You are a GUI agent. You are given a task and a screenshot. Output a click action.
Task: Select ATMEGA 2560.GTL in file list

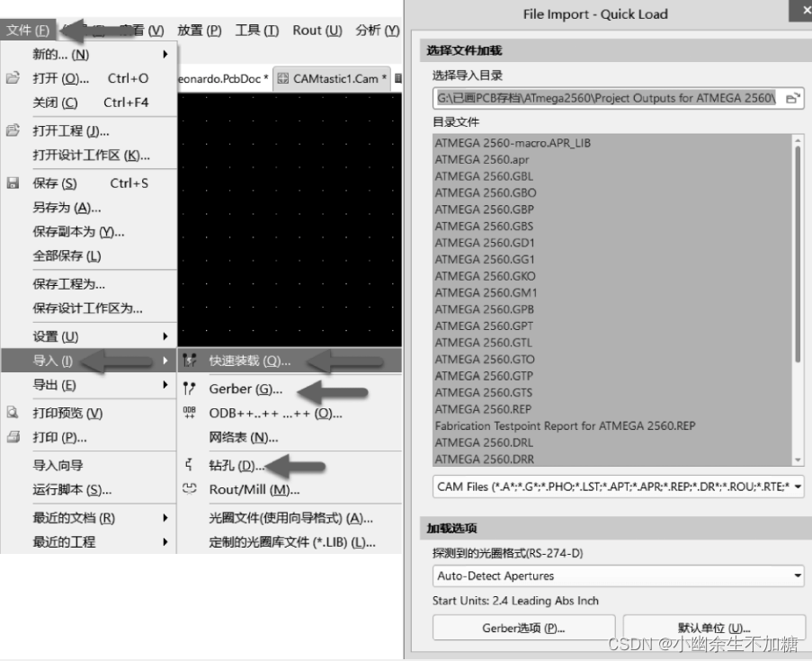pyautogui.click(x=612, y=343)
